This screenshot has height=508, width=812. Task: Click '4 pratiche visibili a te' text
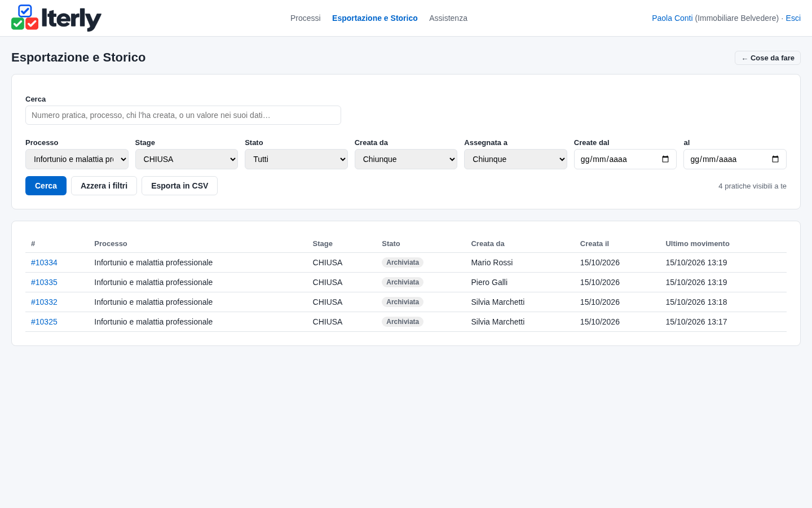tap(752, 186)
